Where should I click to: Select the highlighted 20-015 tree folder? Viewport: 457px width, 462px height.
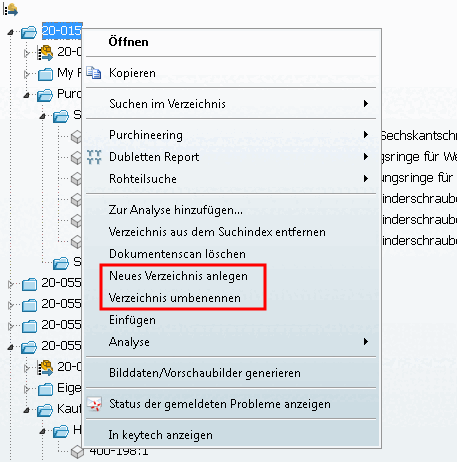point(62,31)
